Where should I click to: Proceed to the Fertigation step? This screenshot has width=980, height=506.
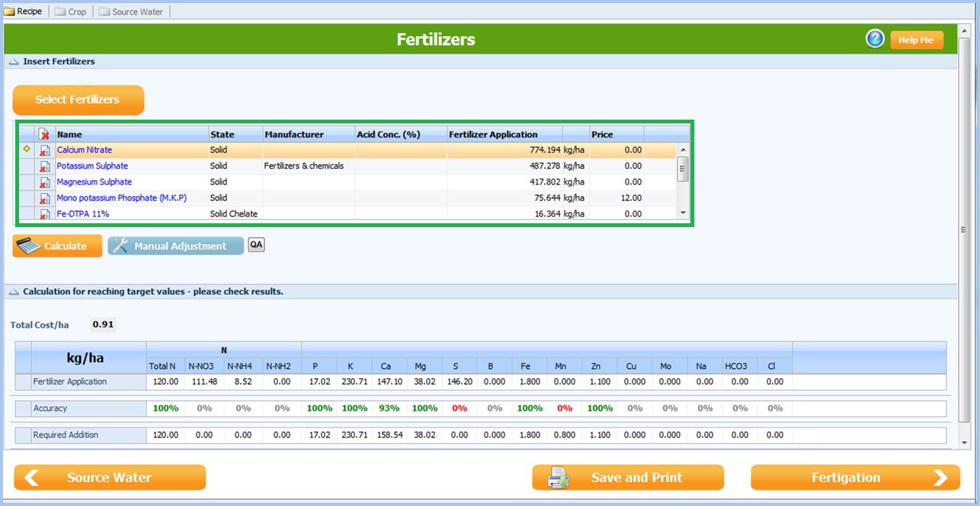[x=855, y=478]
